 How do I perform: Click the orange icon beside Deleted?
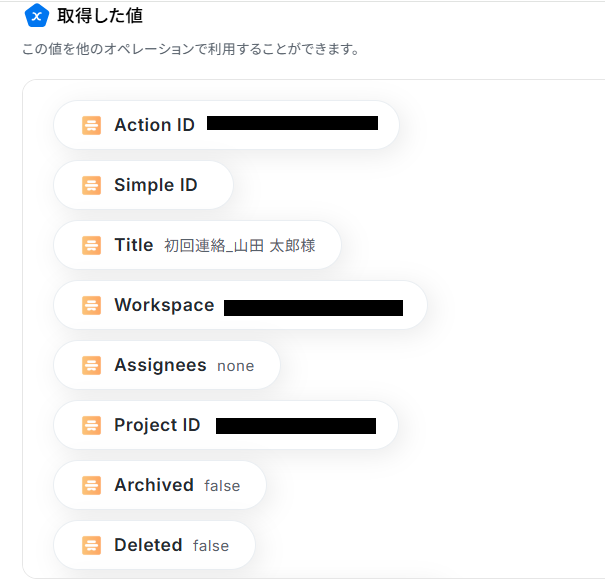tap(91, 545)
